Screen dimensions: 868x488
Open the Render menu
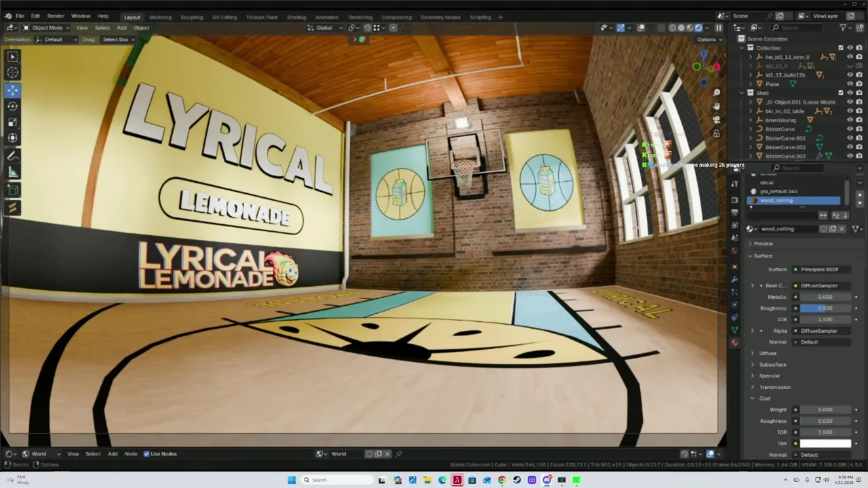(56, 16)
